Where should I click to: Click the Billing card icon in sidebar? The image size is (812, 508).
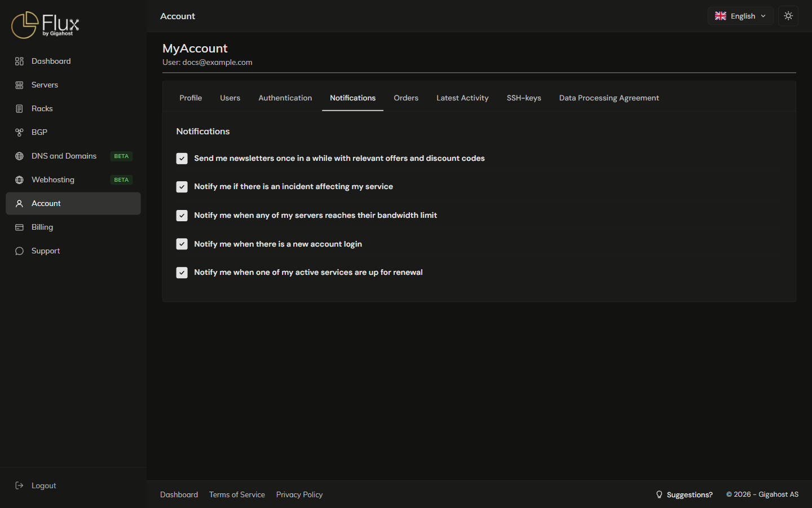pos(19,227)
